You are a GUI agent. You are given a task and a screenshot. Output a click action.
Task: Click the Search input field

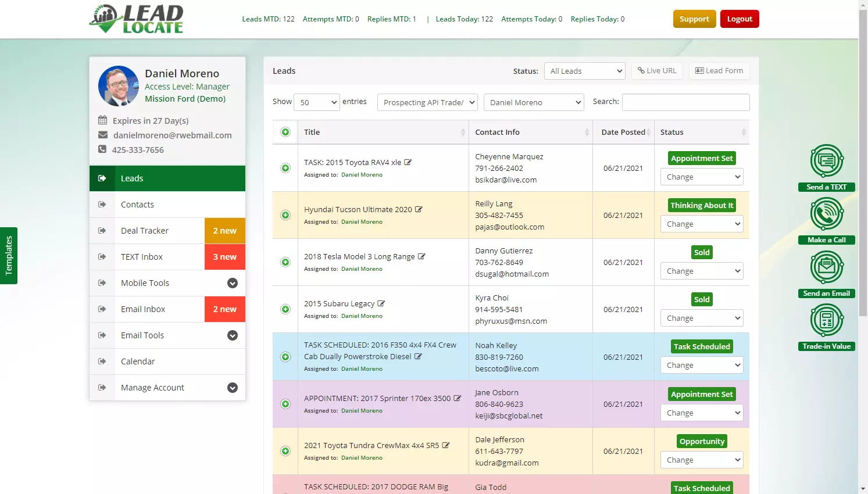tap(686, 102)
